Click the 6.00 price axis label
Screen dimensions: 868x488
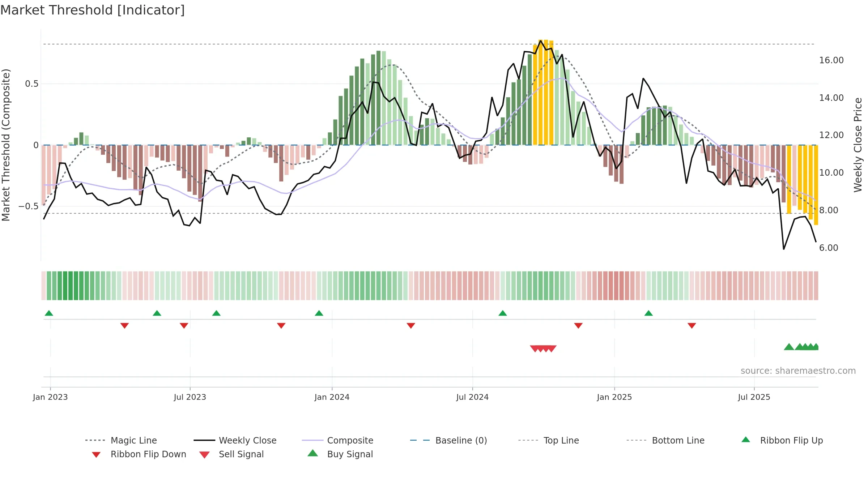(829, 248)
